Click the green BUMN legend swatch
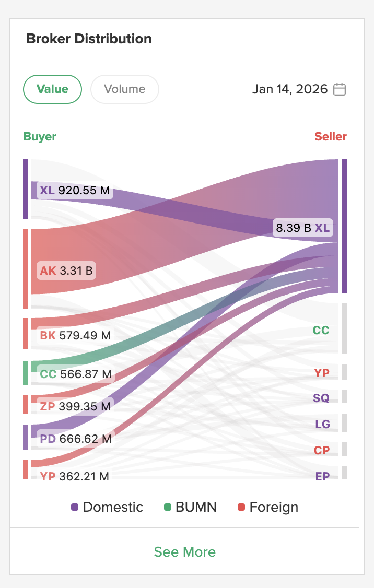Screen dimensions: 374x588 tap(168, 507)
